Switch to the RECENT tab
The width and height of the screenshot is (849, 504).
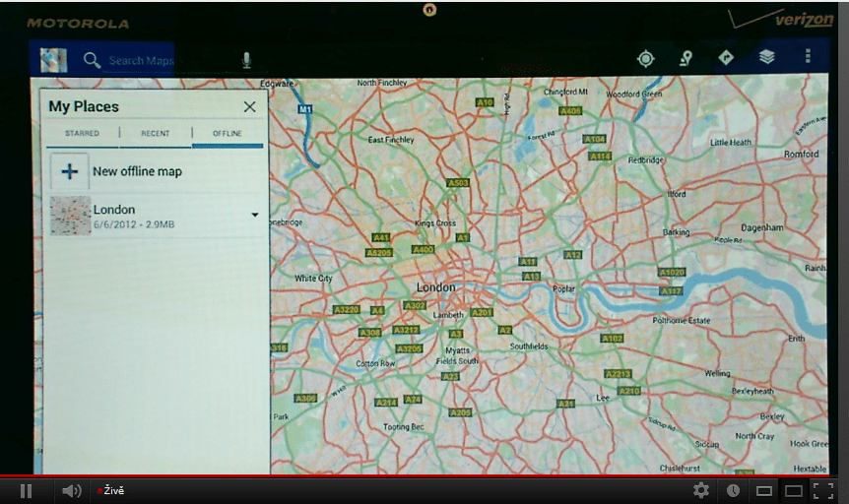[156, 133]
